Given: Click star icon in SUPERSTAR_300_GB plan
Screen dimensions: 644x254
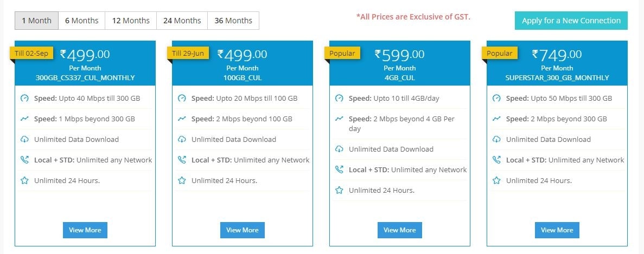Looking at the screenshot, I should 496,180.
